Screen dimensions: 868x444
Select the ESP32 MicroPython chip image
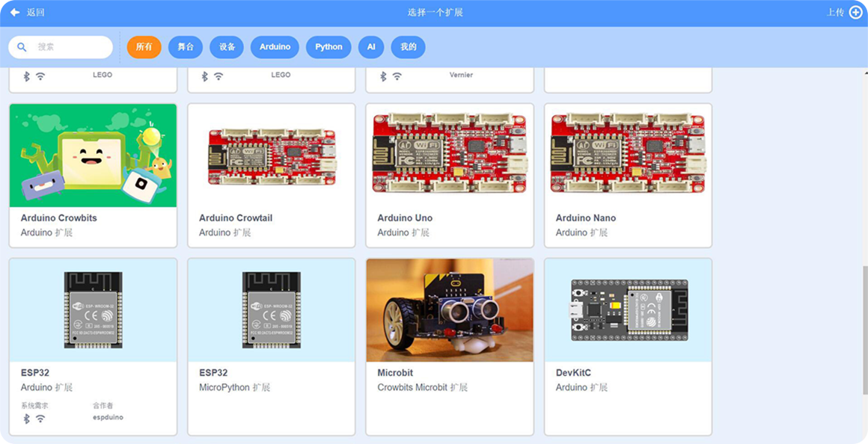pyautogui.click(x=271, y=310)
